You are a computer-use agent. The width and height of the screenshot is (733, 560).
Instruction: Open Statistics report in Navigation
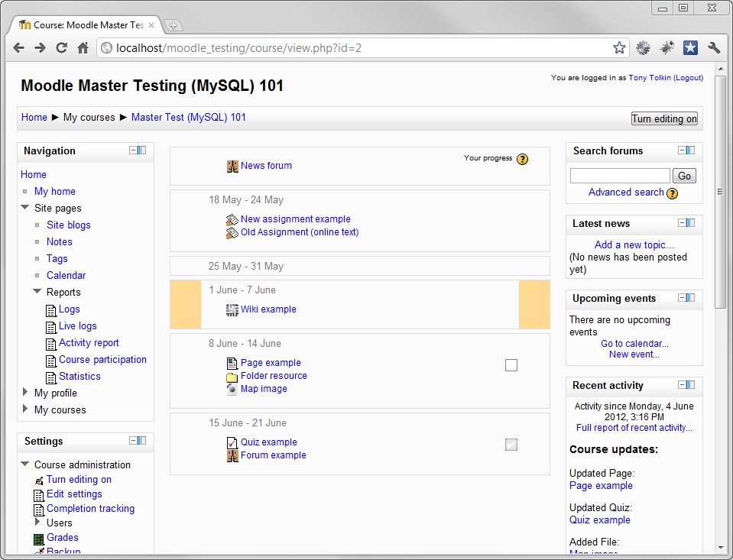click(79, 377)
